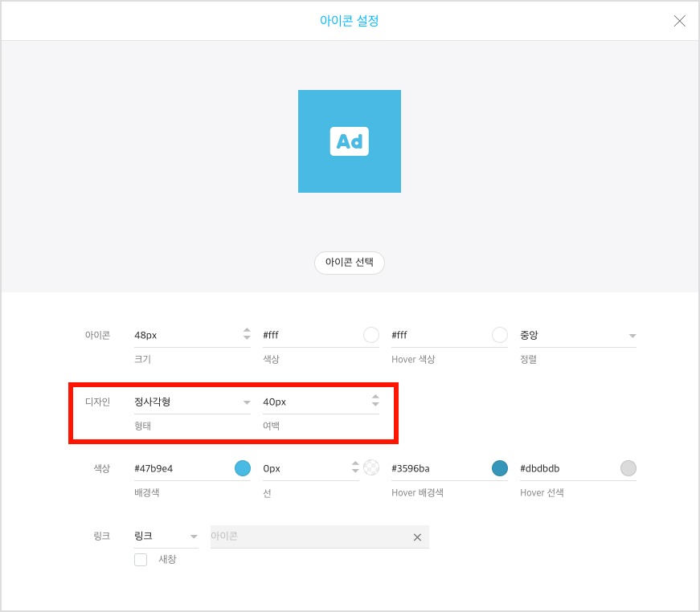Increase 여백 with the up arrow
Viewport: 700px width, 612px height.
click(x=375, y=397)
